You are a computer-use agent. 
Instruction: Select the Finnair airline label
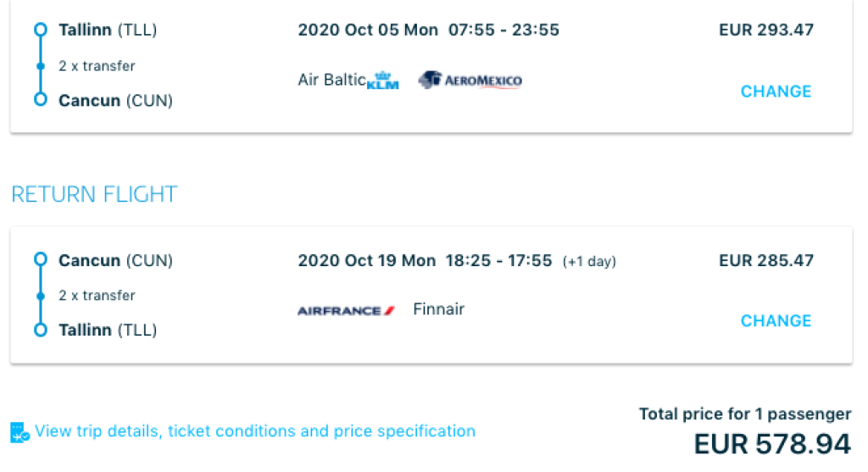(x=438, y=309)
